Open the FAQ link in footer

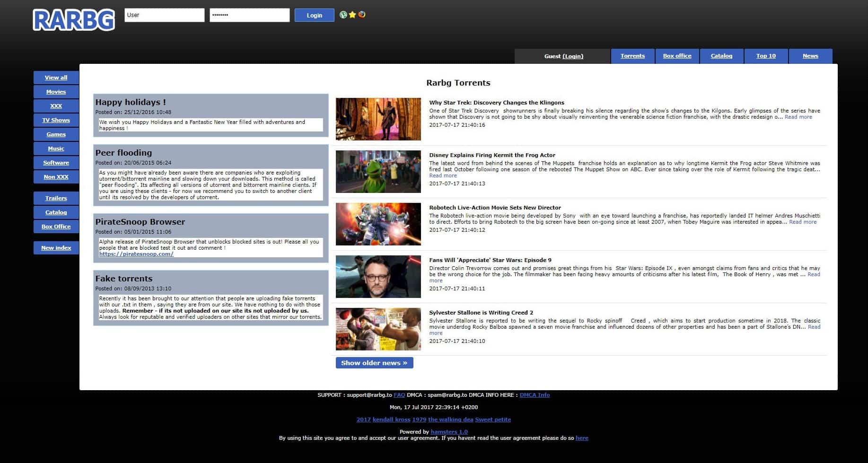(399, 395)
